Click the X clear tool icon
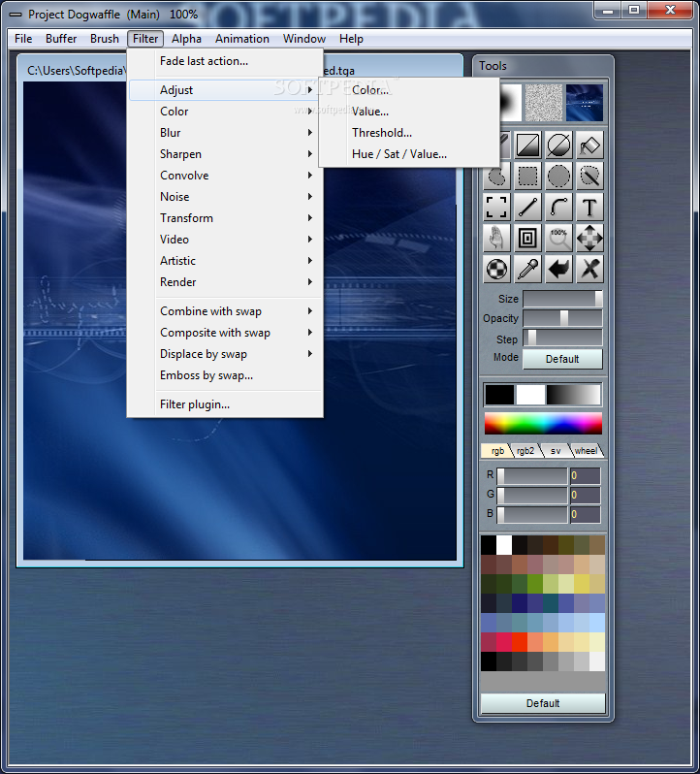The height and width of the screenshot is (774, 700). click(x=589, y=270)
